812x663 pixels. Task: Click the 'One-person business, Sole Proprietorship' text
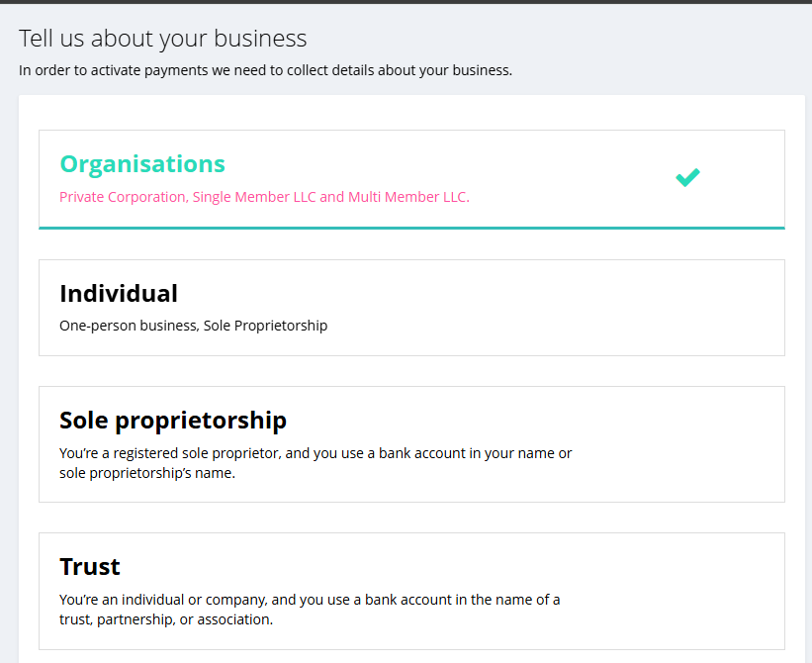click(x=193, y=326)
